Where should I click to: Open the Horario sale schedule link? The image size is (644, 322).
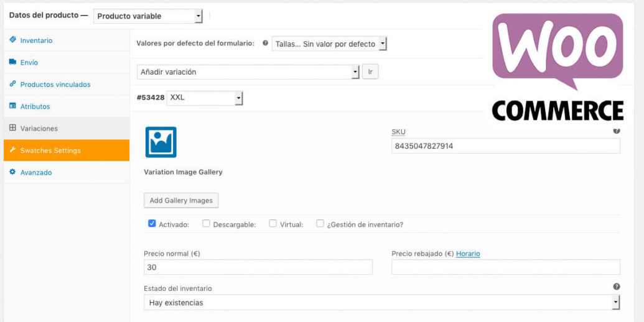click(x=468, y=254)
